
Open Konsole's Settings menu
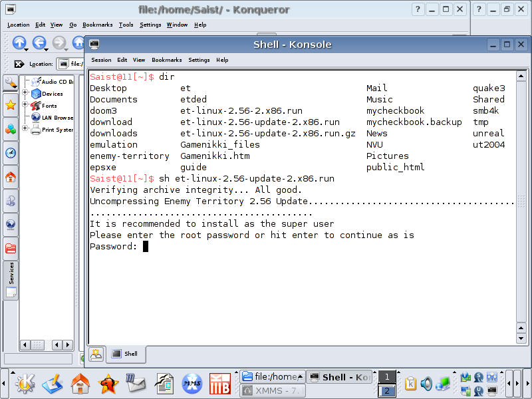(199, 60)
